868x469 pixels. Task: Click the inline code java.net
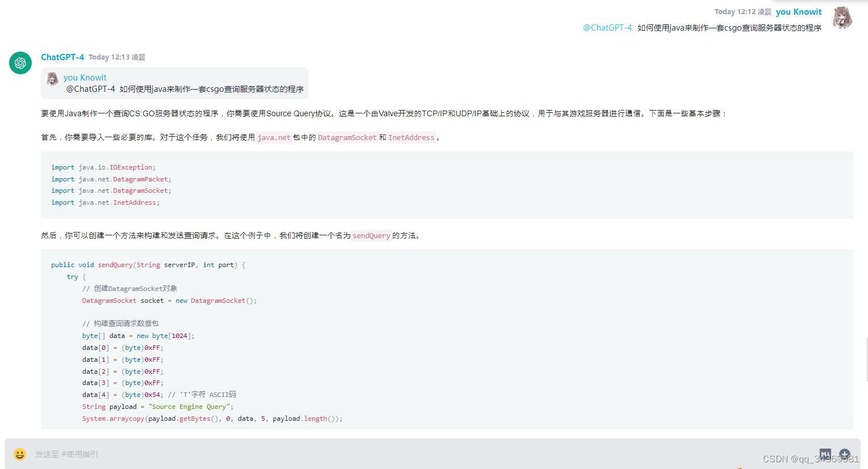(x=274, y=137)
